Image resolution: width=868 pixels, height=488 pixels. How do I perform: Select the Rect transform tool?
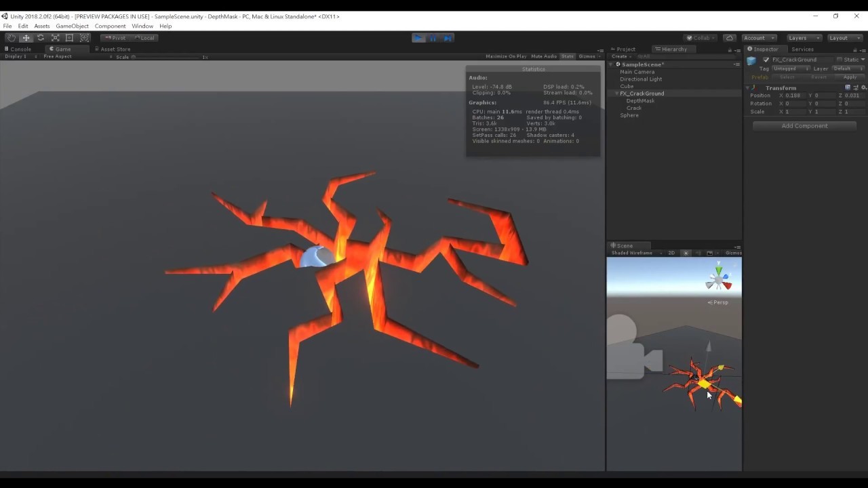[x=69, y=38]
